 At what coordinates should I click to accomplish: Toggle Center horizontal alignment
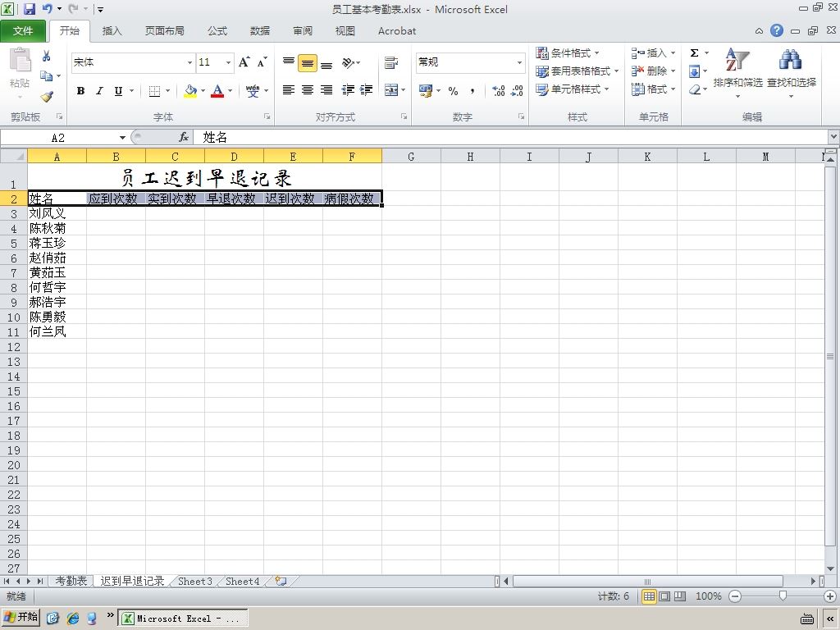click(x=308, y=90)
